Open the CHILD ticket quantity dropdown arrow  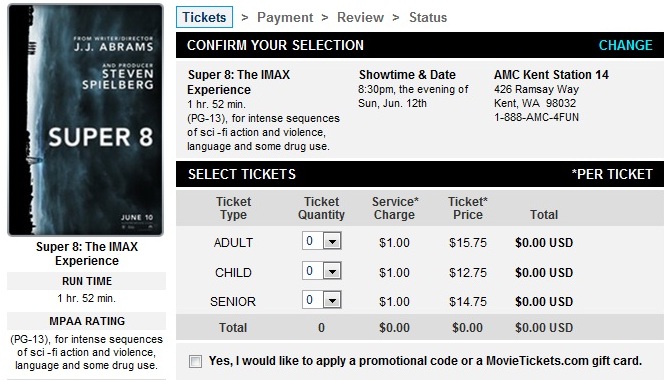pos(332,271)
